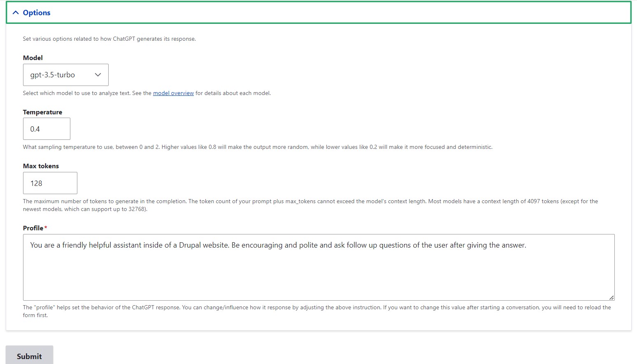This screenshot has width=637, height=364.
Task: Click the 'Set various options' intro text
Action: click(x=109, y=39)
